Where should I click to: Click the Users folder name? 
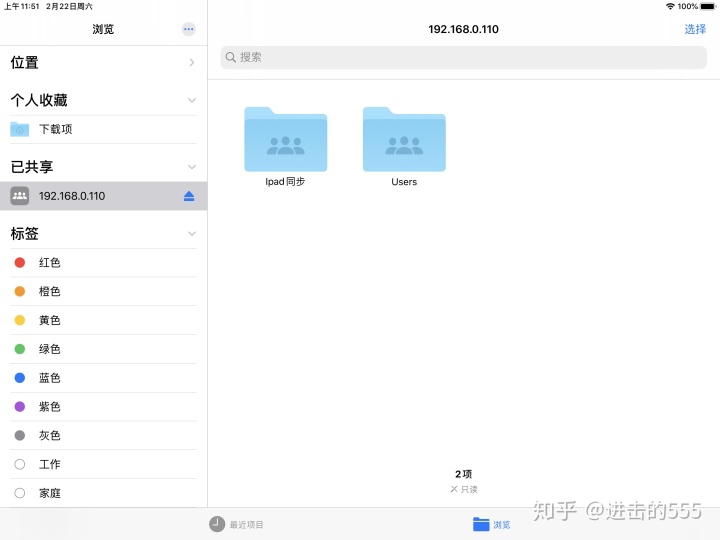pyautogui.click(x=404, y=182)
